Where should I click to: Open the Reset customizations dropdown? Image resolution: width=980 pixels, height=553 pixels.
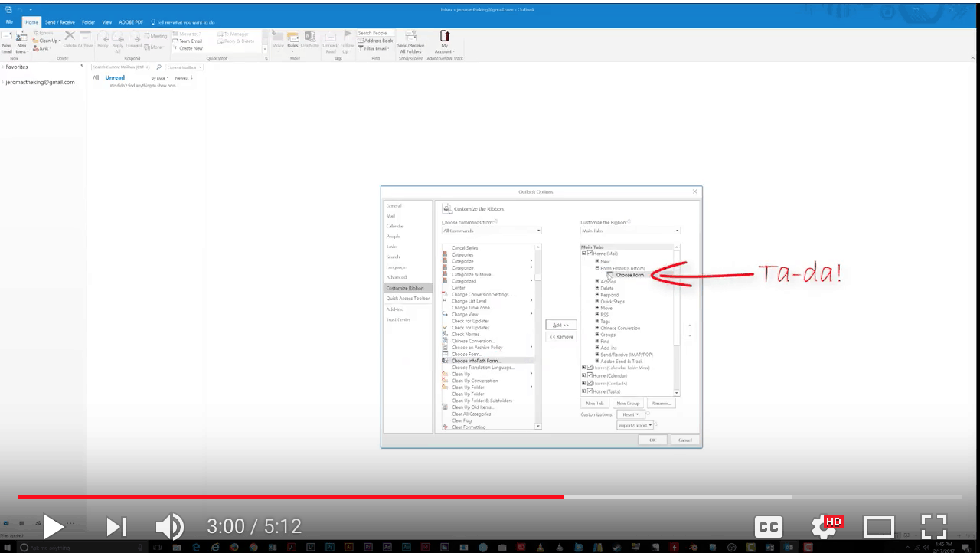click(x=630, y=414)
